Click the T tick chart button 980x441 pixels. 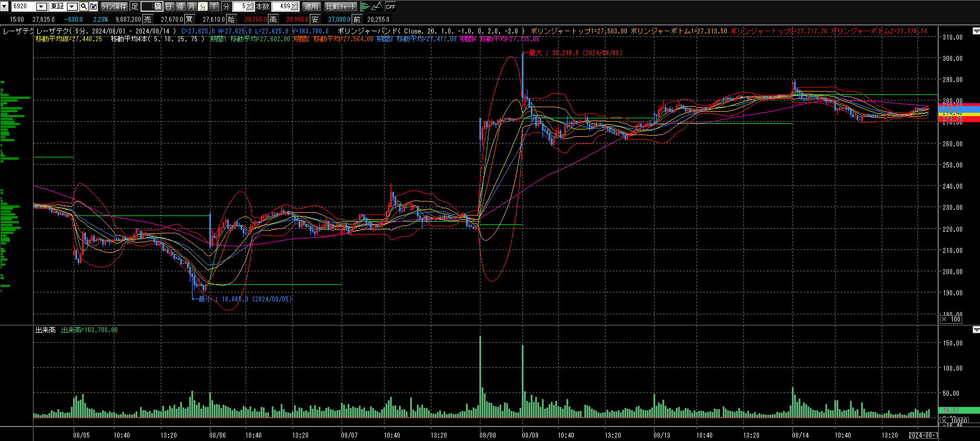tap(214, 7)
